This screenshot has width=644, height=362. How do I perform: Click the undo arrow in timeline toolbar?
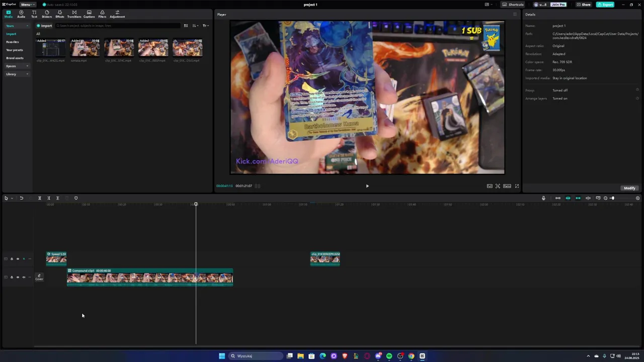click(x=22, y=198)
